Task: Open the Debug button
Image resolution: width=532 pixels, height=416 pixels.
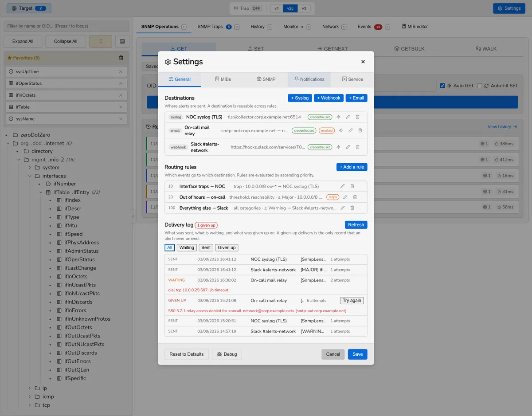Action: tap(227, 354)
